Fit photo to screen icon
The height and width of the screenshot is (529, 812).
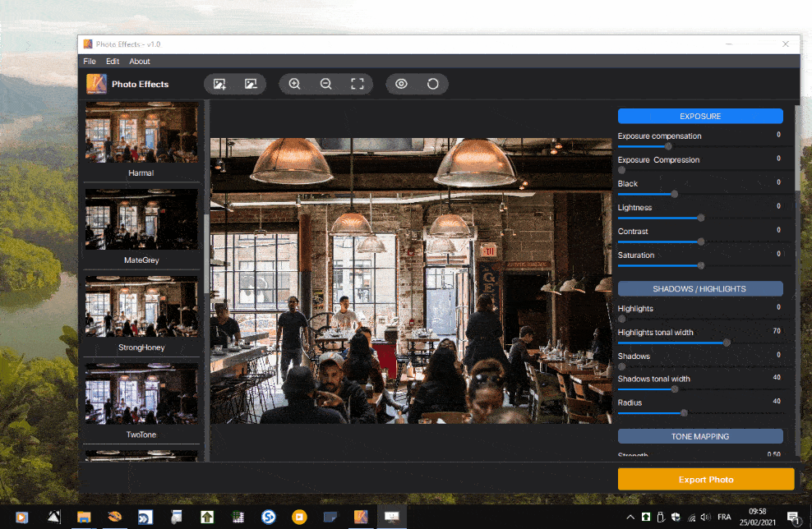click(x=358, y=84)
